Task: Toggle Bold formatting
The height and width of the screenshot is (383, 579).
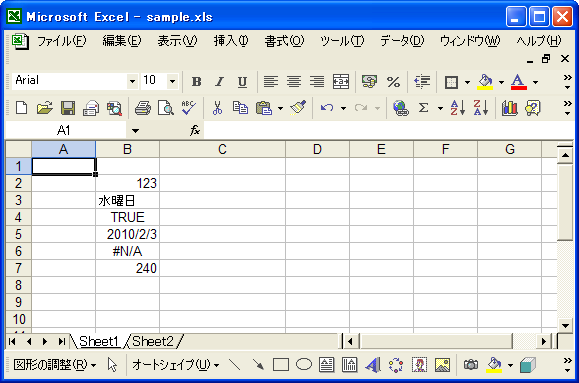Action: click(x=196, y=82)
